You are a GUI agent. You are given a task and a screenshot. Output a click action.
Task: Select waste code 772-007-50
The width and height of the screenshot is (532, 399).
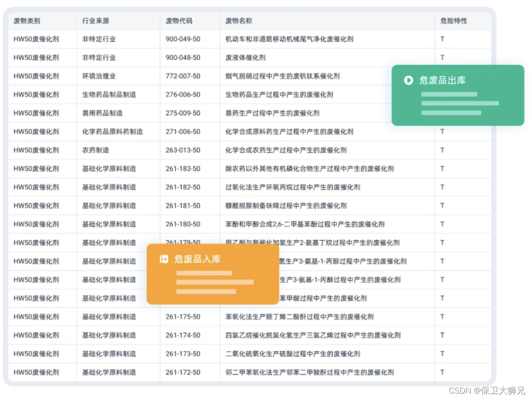point(183,76)
